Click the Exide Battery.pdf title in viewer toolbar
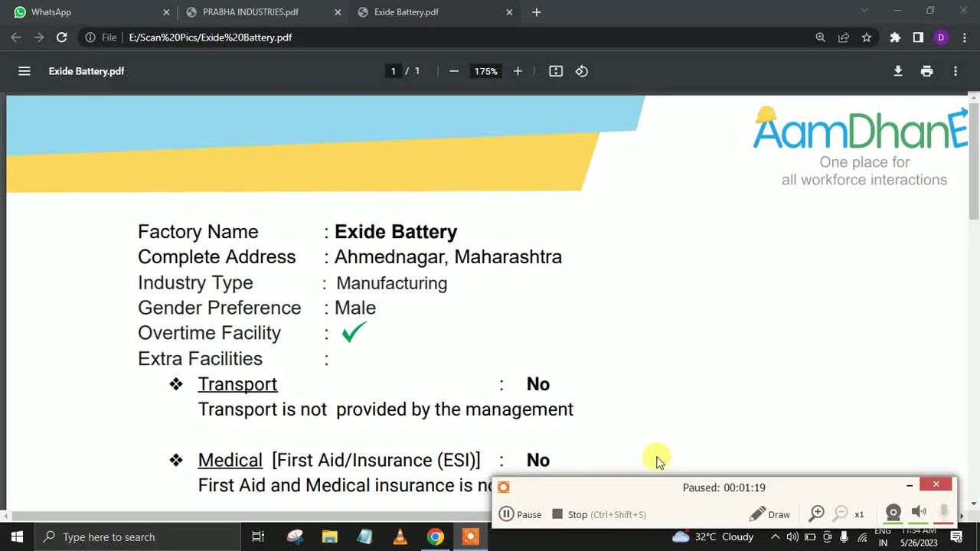Image resolution: width=980 pixels, height=551 pixels. (x=87, y=71)
